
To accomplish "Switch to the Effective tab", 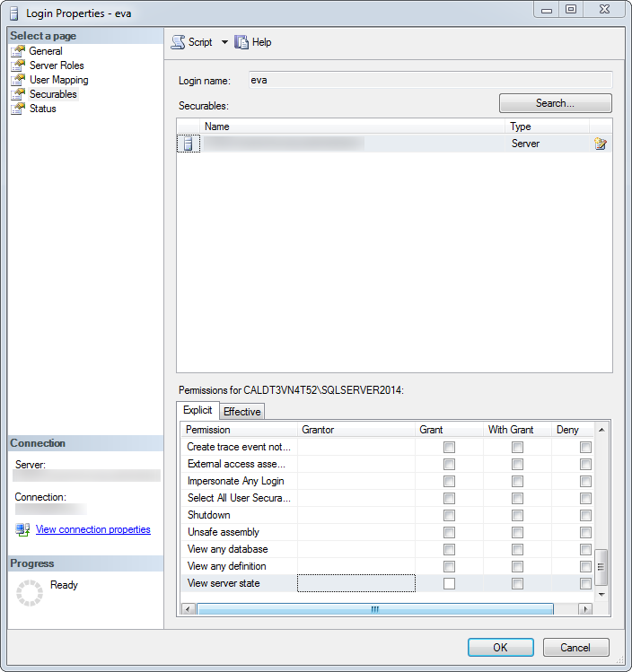I will coord(241,412).
